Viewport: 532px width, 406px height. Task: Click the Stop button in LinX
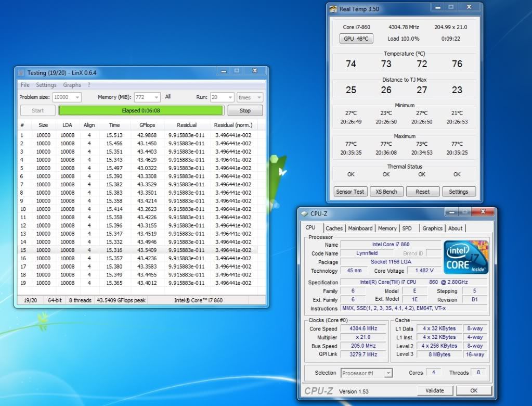[245, 111]
